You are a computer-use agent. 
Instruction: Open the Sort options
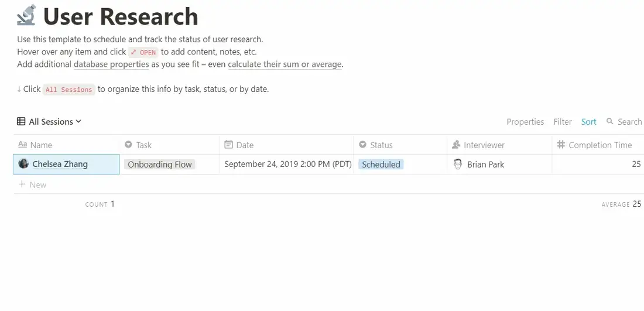point(588,122)
